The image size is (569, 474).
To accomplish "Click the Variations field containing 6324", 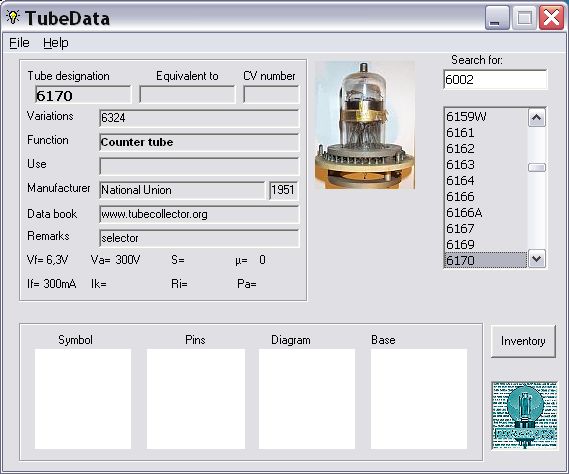I will coord(199,118).
